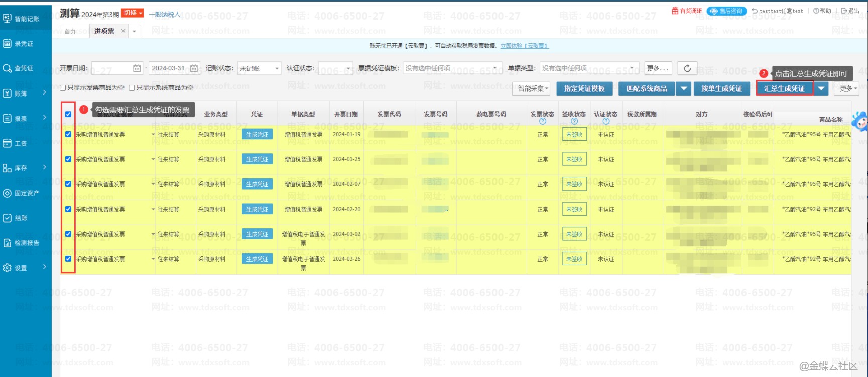Open dropdown arrow next to 汇总生成凭证
The height and width of the screenshot is (377, 868).
coord(821,89)
